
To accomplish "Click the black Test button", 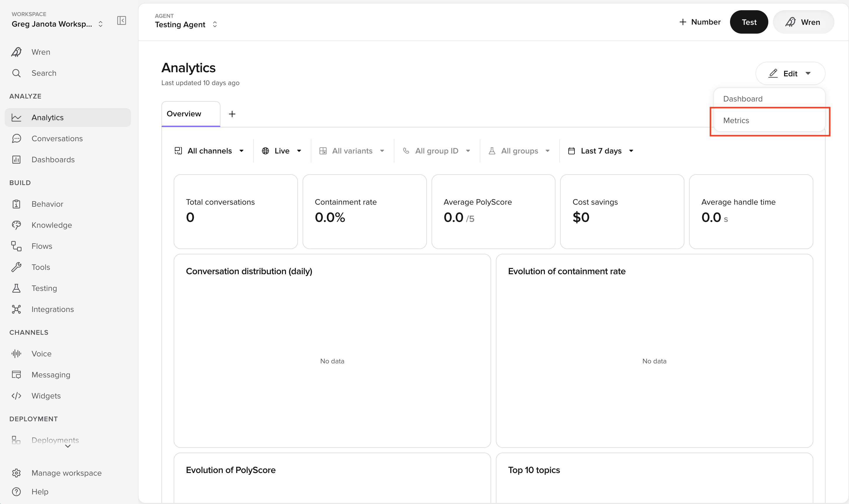I will click(749, 22).
